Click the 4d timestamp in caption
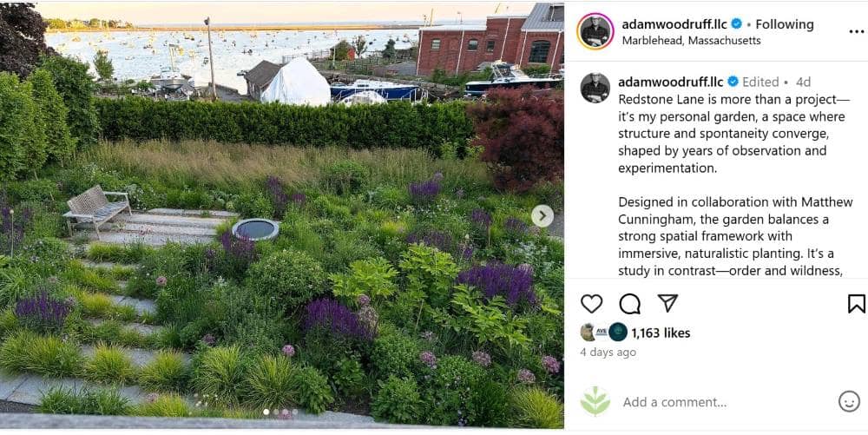 (803, 82)
